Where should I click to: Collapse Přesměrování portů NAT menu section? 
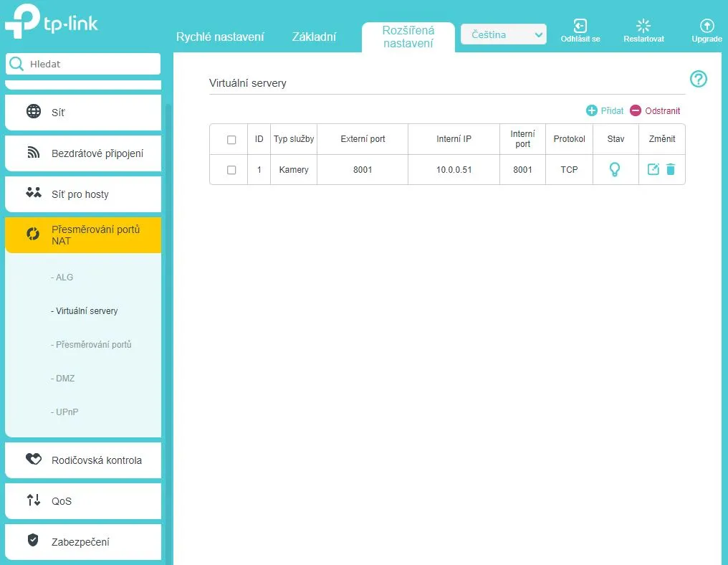pos(83,235)
